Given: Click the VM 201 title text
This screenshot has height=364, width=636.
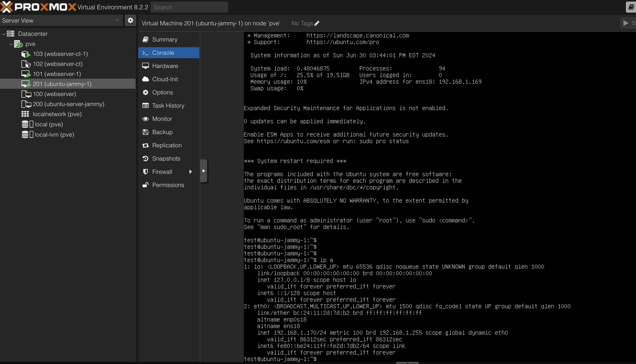Looking at the screenshot, I should [x=211, y=23].
